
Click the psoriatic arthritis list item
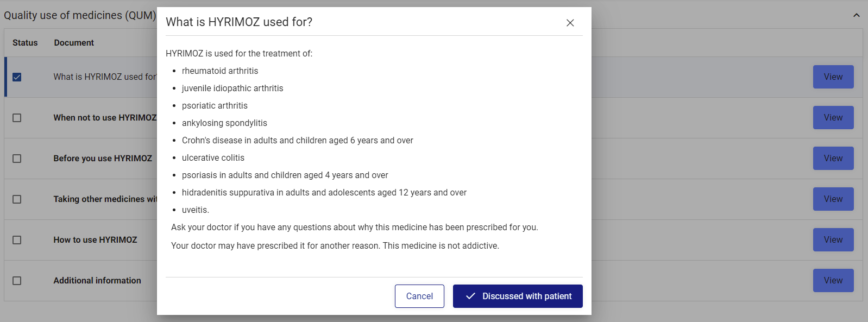pyautogui.click(x=215, y=105)
